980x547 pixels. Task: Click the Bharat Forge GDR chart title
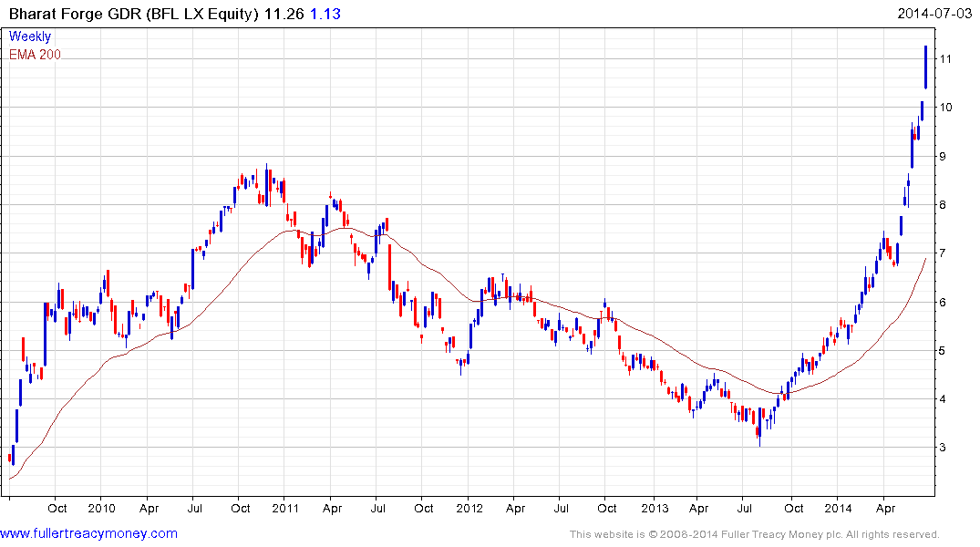coord(134,14)
